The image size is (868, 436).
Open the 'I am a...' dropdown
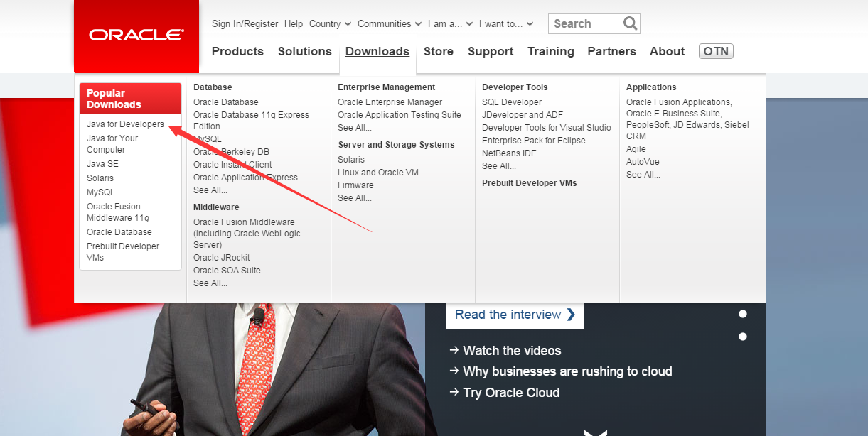pyautogui.click(x=450, y=23)
